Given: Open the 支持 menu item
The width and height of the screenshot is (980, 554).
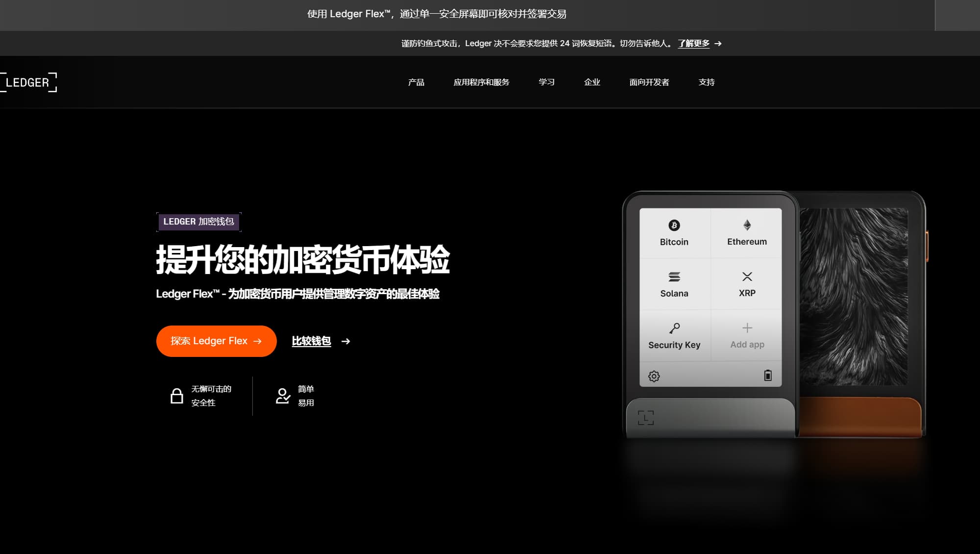Looking at the screenshot, I should (x=707, y=82).
